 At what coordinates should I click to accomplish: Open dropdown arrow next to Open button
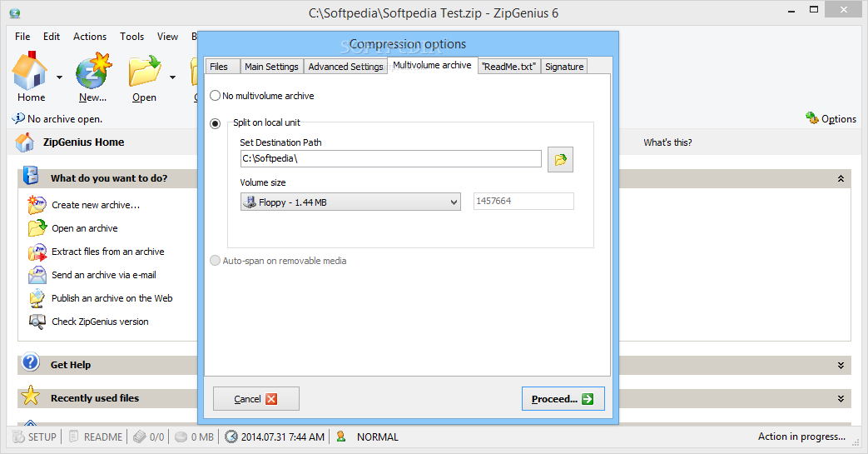coord(173,77)
